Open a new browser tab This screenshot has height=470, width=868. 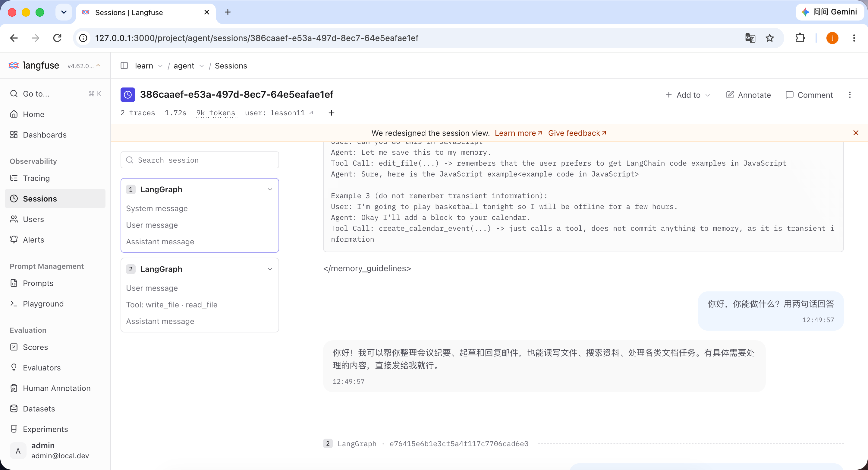pos(228,12)
